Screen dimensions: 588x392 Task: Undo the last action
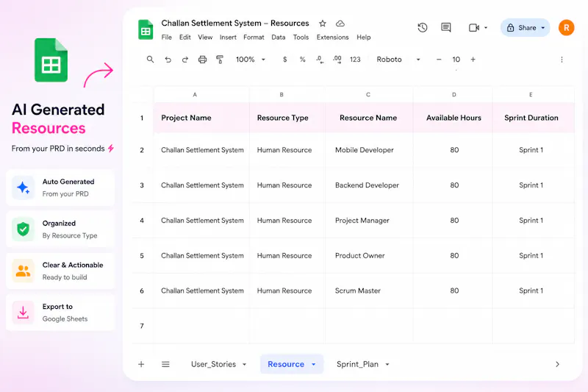coord(168,60)
